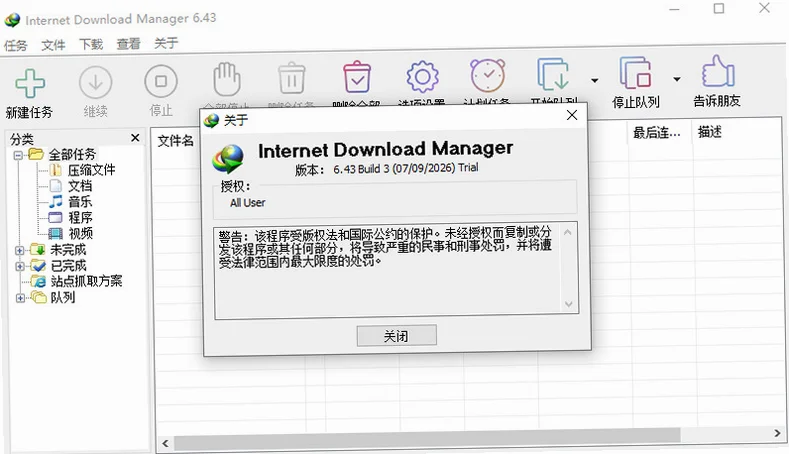789x454 pixels.
Task: Click the 关闭 button in About dialog
Action: [397, 336]
